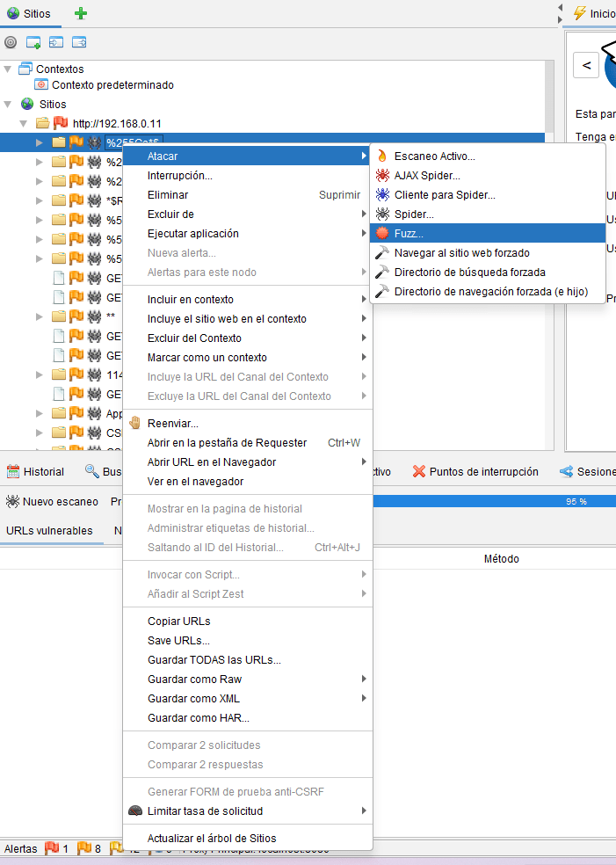The width and height of the screenshot is (616, 865).
Task: Select Contexto predeterminado in the tree
Action: 112,85
